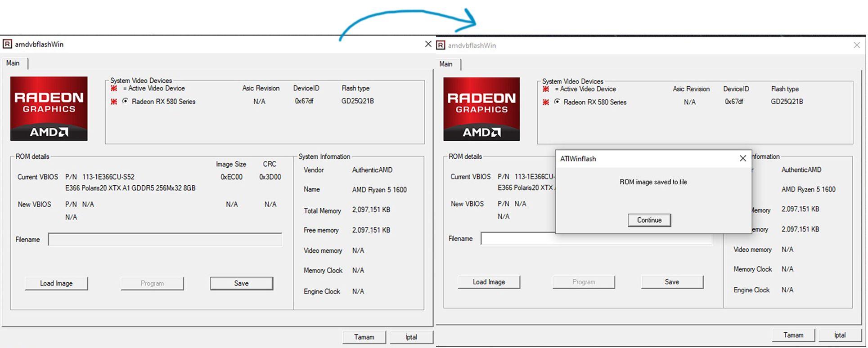Click DeviceID value 0x67df in right window
Image resolution: width=868 pixels, height=348 pixels.
734,102
